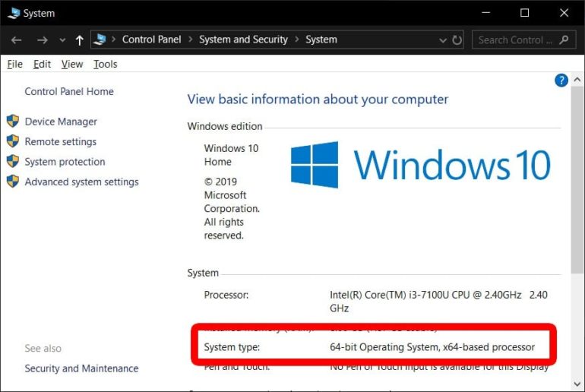Open the File menu
Screen dimensions: 585x392
click(x=15, y=64)
